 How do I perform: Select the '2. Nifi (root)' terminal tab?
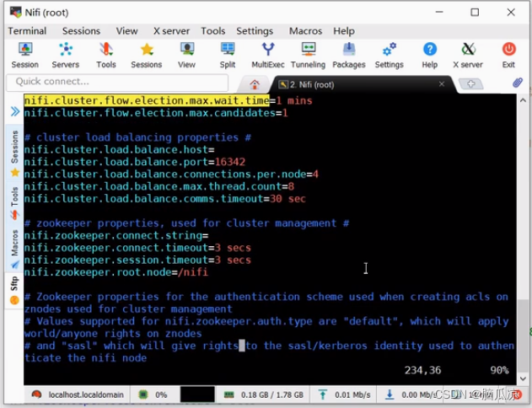coord(362,84)
